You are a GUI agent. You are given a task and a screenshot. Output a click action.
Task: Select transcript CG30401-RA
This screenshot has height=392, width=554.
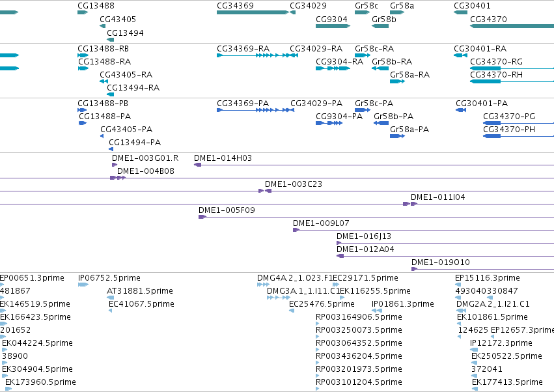461,55
